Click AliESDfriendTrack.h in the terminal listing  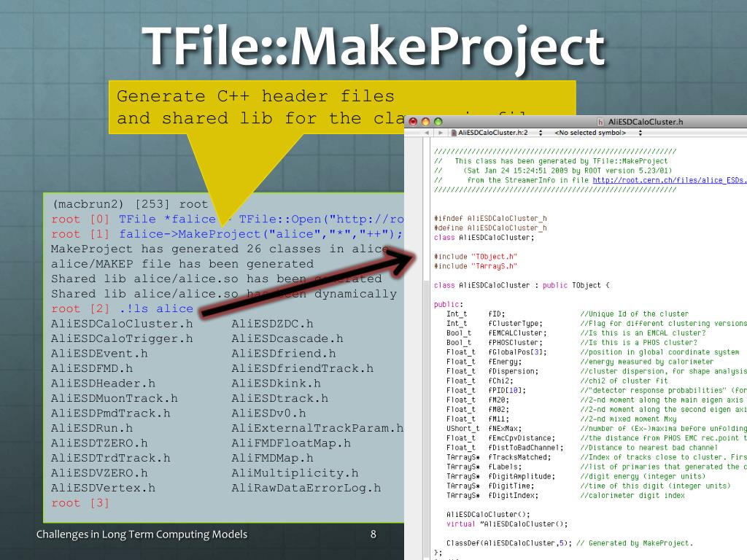[303, 368]
